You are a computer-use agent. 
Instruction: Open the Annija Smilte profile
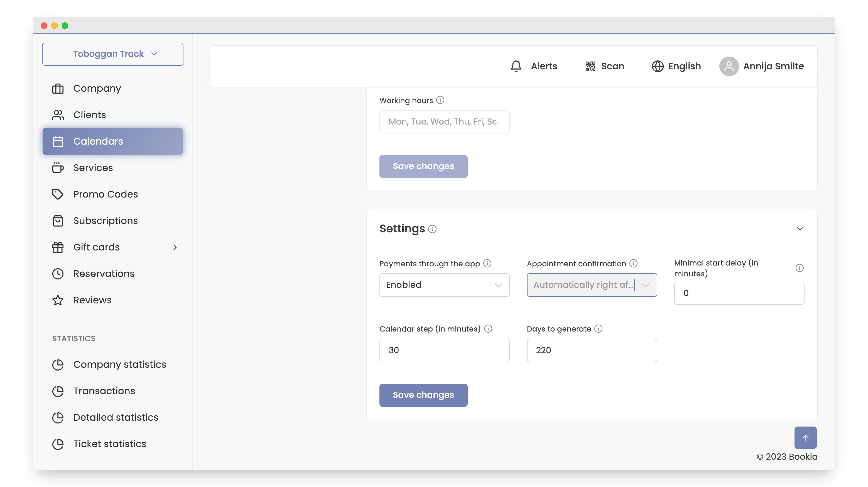click(762, 66)
